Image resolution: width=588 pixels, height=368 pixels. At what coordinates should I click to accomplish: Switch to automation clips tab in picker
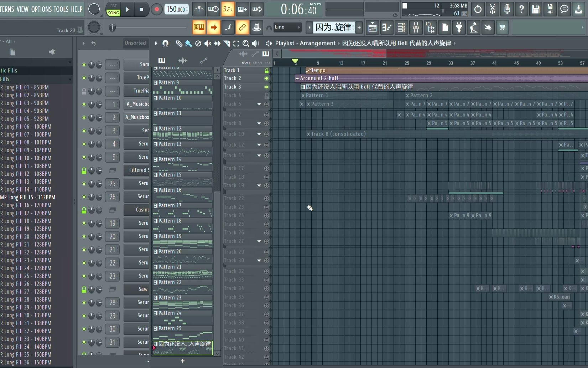tap(204, 61)
